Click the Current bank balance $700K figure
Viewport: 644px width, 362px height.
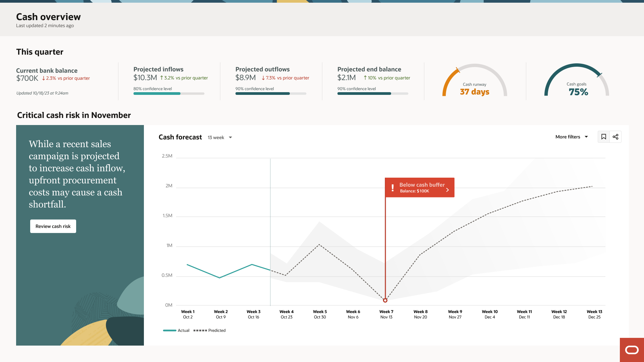click(27, 78)
